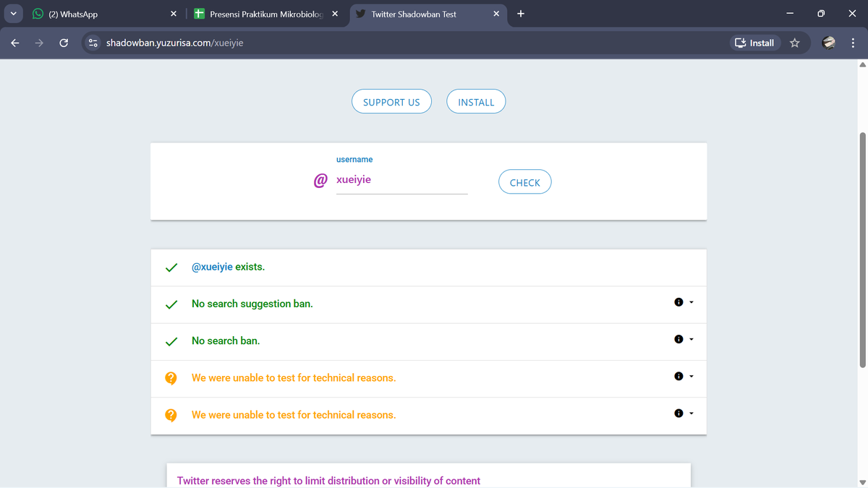Switch to Presensi Praktikum Mikrobiologi tab
868x488 pixels.
point(266,14)
